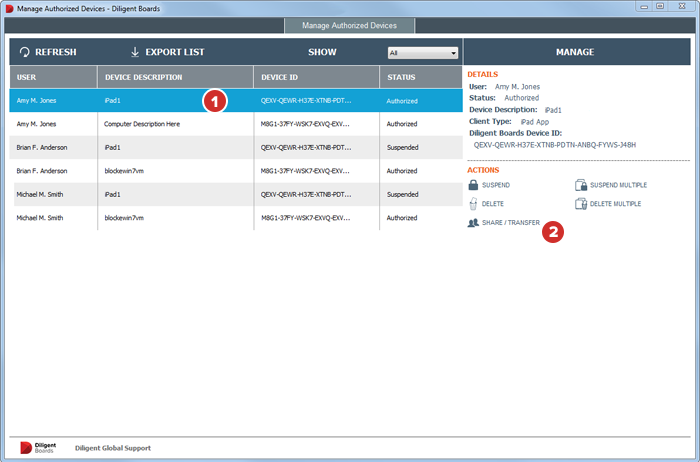Click the Suspended status in Michael M. Smith's row

coord(403,195)
